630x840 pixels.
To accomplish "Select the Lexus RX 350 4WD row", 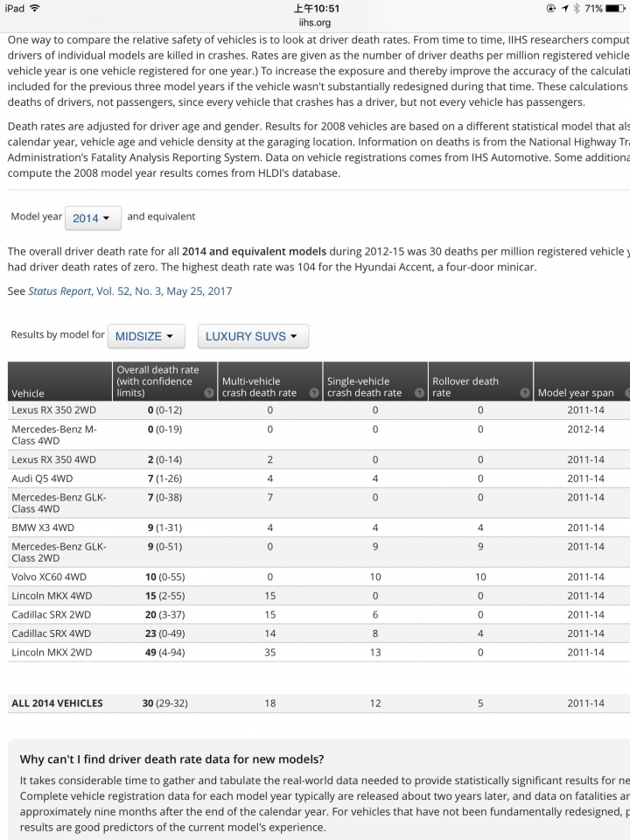I will [x=318, y=459].
